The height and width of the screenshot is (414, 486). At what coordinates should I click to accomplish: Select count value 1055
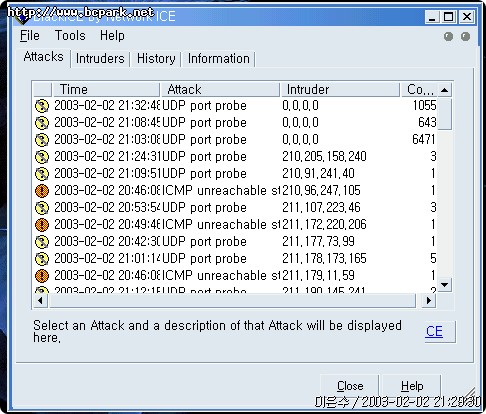pyautogui.click(x=424, y=106)
